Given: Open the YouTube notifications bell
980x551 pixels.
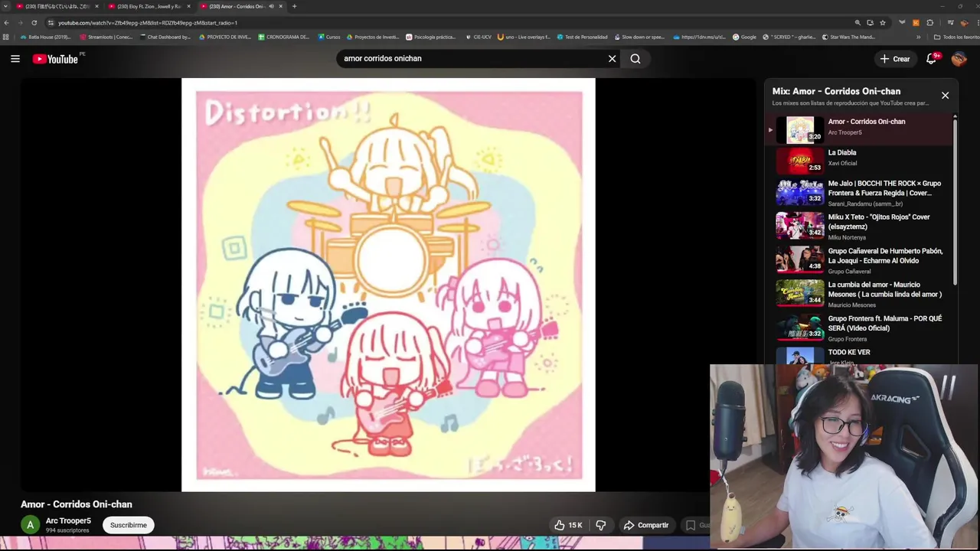Looking at the screenshot, I should 932,59.
